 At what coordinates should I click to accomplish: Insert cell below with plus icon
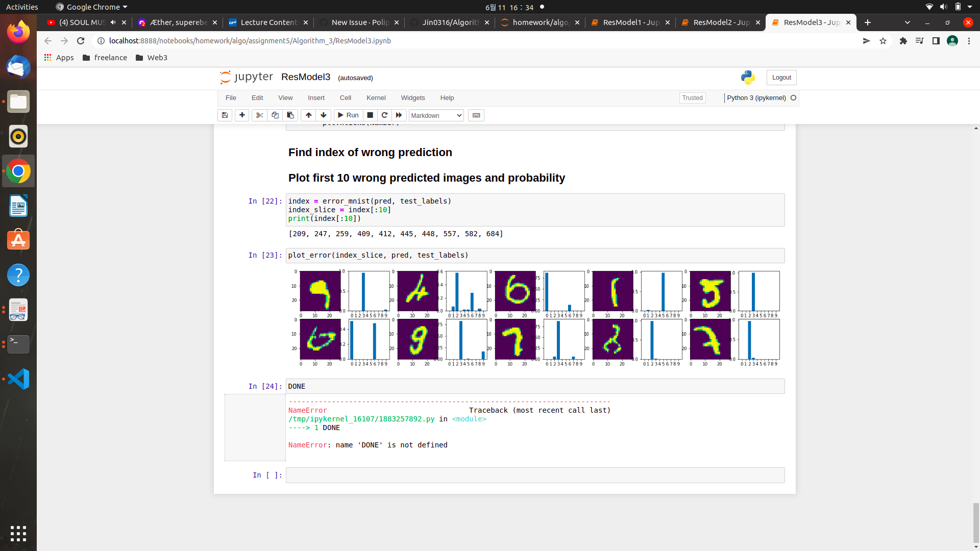tap(242, 115)
